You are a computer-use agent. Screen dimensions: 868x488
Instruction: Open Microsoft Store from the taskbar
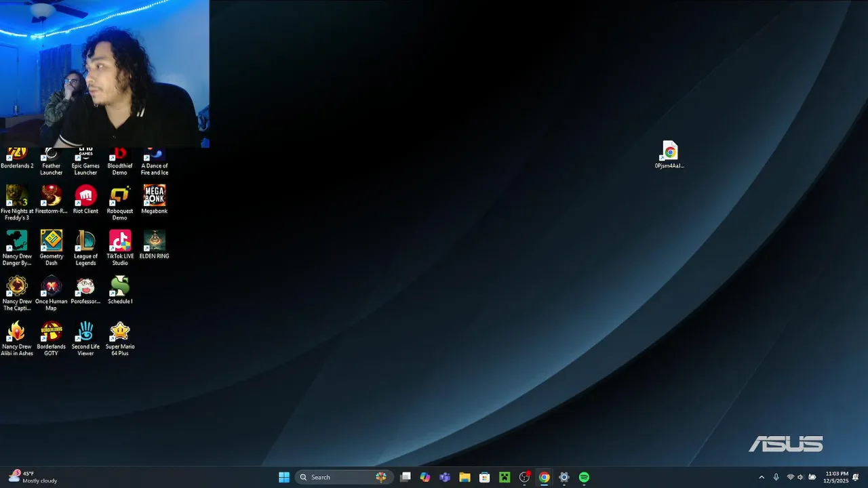pyautogui.click(x=484, y=477)
